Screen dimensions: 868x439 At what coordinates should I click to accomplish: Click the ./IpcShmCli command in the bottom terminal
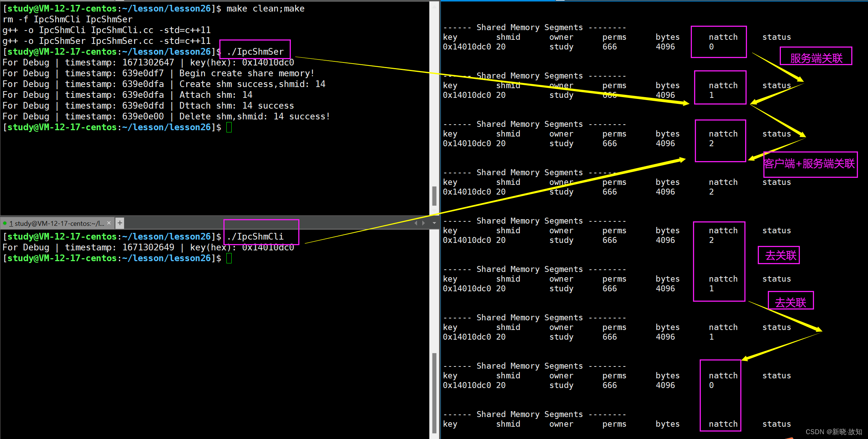coord(255,237)
